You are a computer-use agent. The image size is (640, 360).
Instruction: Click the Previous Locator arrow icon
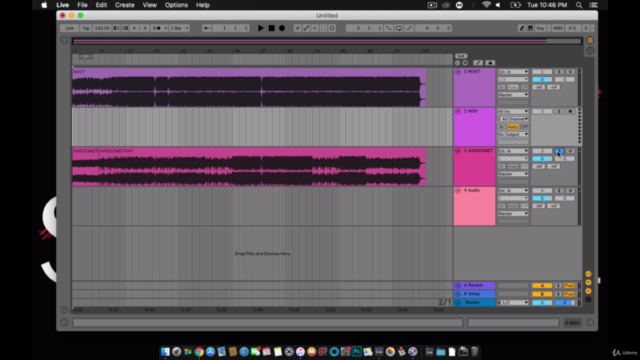tap(458, 63)
